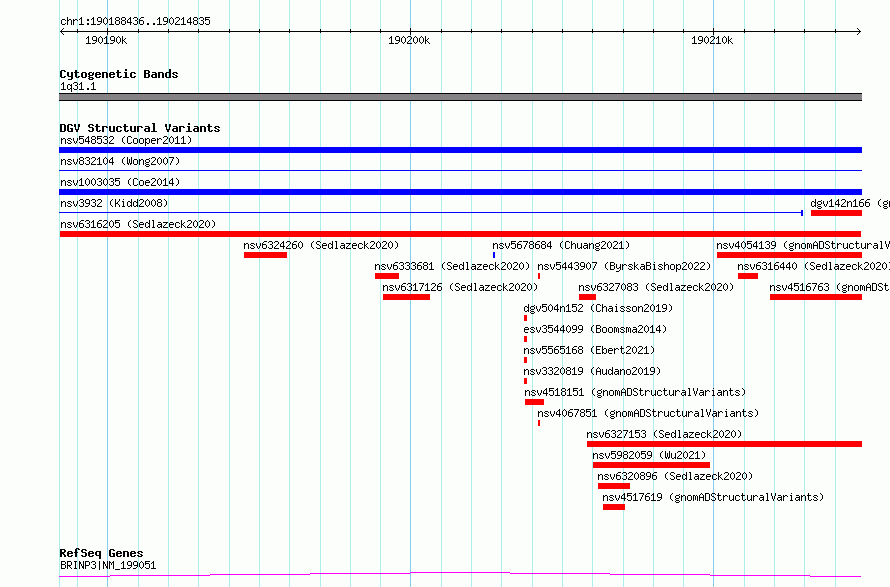Click the 190200k ruler position label
Screen dimensions: 890x587
click(x=409, y=40)
